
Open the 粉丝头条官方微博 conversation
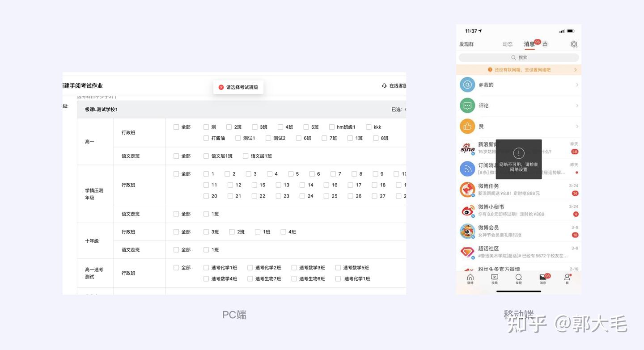coord(519,269)
